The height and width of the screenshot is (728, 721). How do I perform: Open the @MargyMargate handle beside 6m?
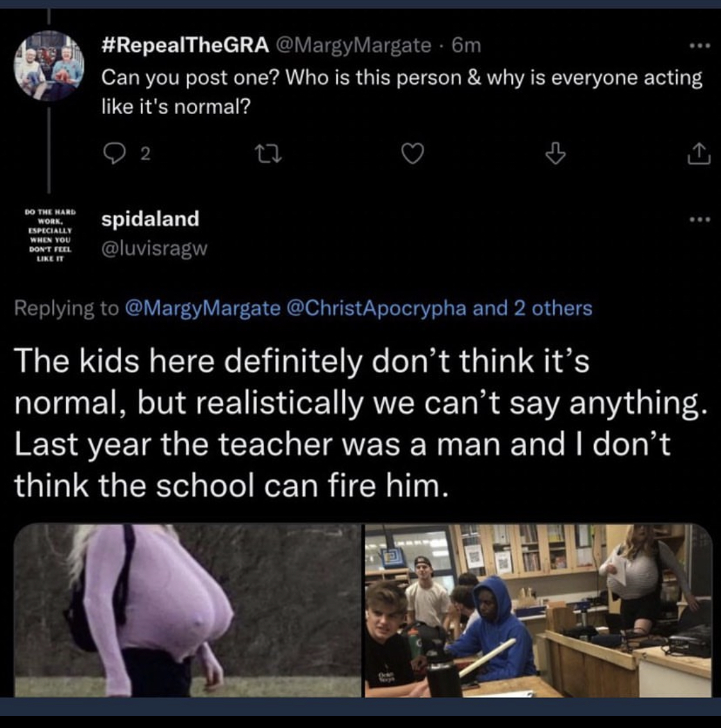(x=354, y=45)
